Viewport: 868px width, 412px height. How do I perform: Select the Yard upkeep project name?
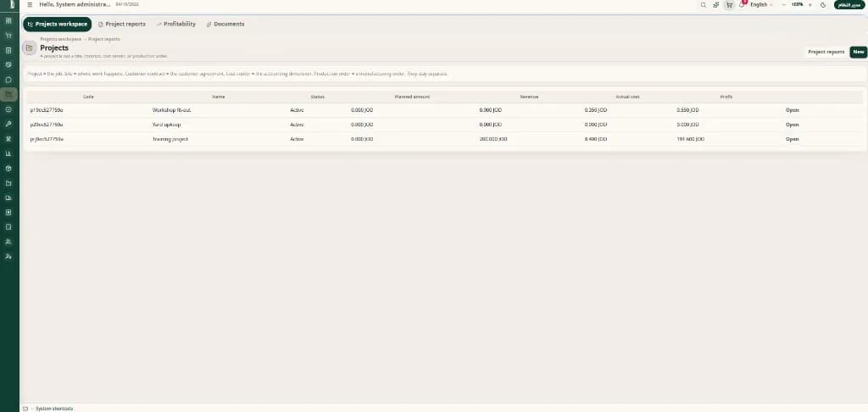pyautogui.click(x=167, y=125)
